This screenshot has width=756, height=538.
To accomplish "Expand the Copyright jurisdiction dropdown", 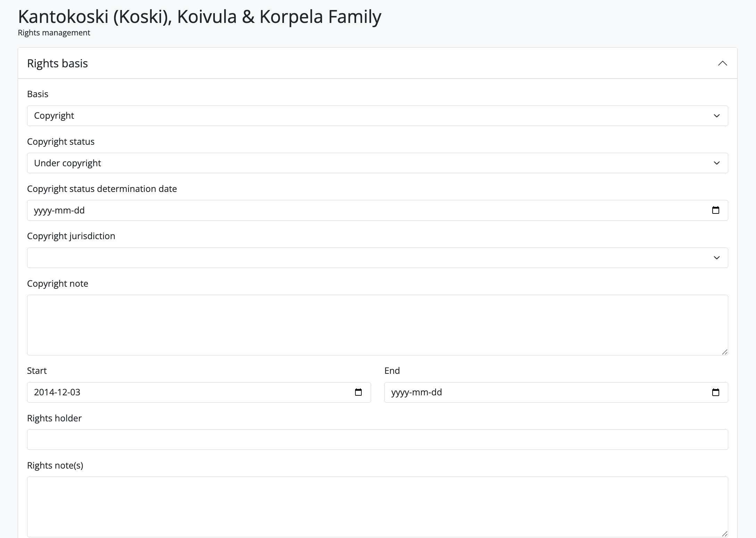I will coord(377,258).
